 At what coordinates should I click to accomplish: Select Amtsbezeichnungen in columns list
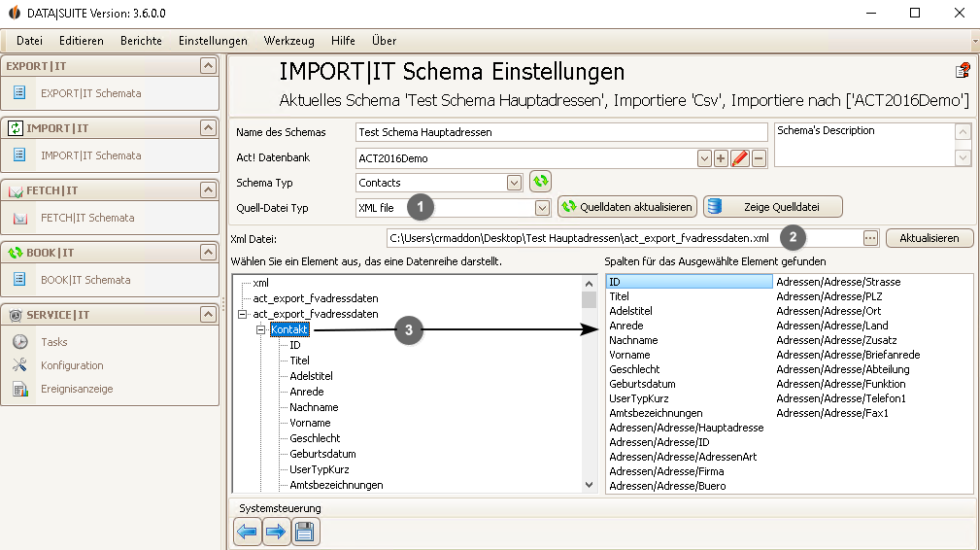pos(656,413)
